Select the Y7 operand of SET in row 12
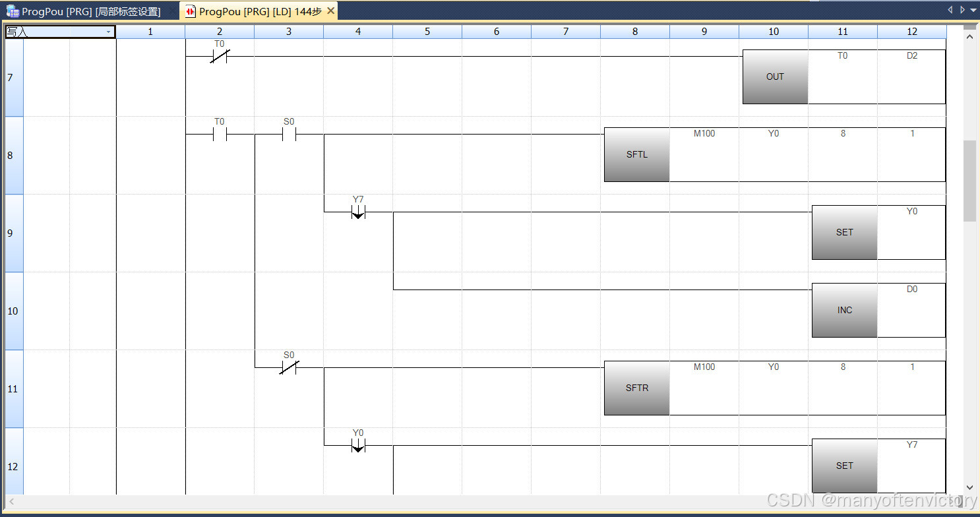 [x=912, y=445]
